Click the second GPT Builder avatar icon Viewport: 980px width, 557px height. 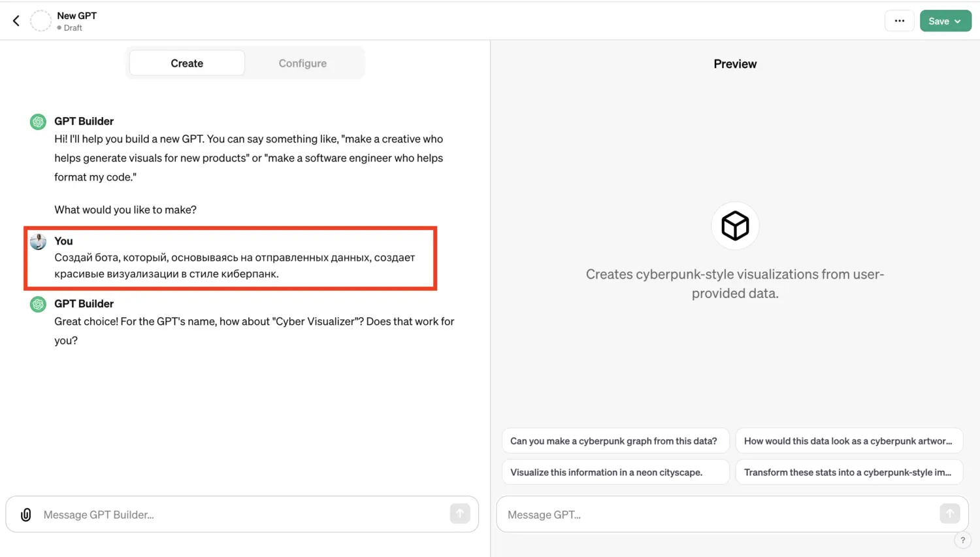[x=38, y=304]
